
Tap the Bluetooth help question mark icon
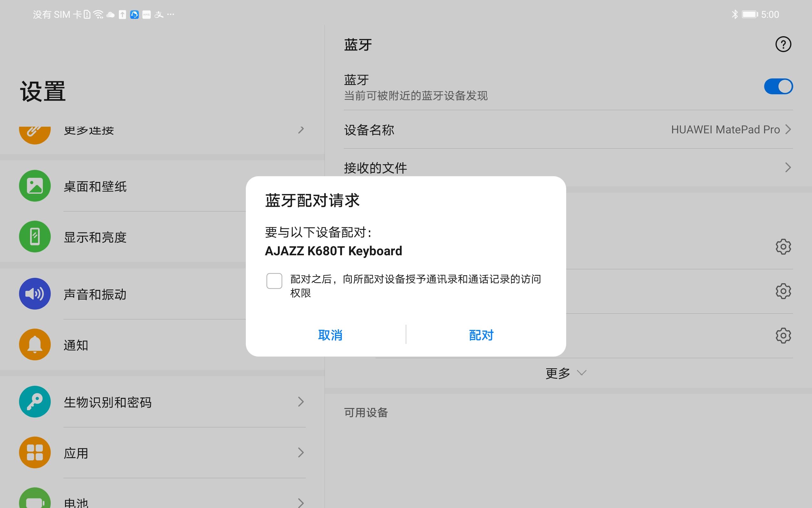783,44
